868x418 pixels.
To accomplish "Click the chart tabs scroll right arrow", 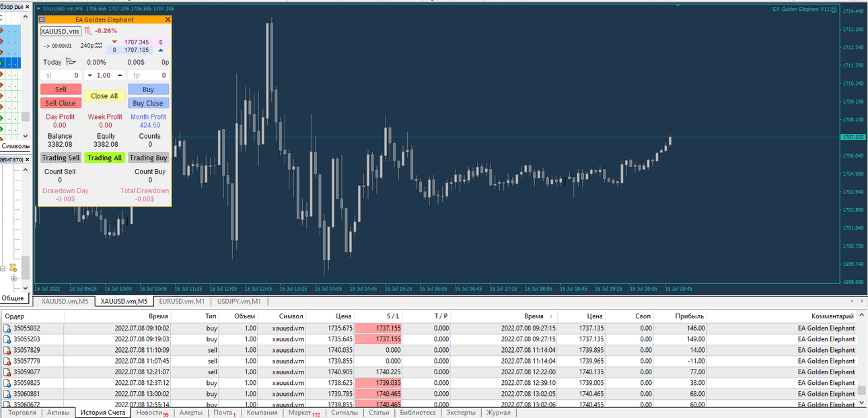I will [862, 301].
